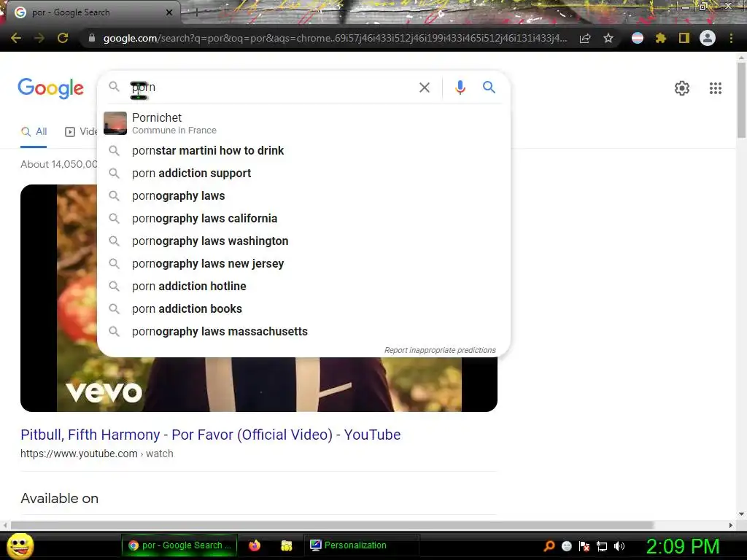Open the smiley face Start button

click(20, 545)
